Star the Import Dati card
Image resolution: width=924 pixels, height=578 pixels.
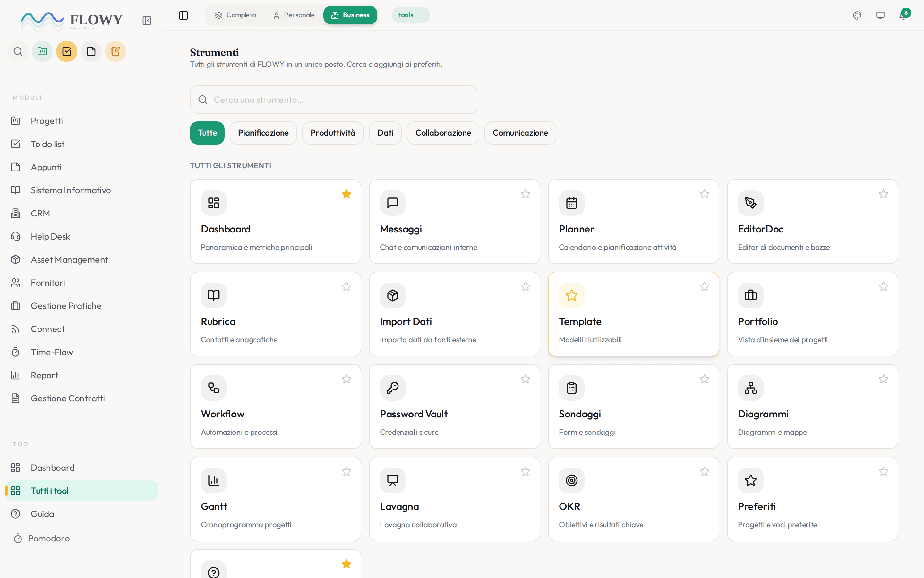coord(526,286)
